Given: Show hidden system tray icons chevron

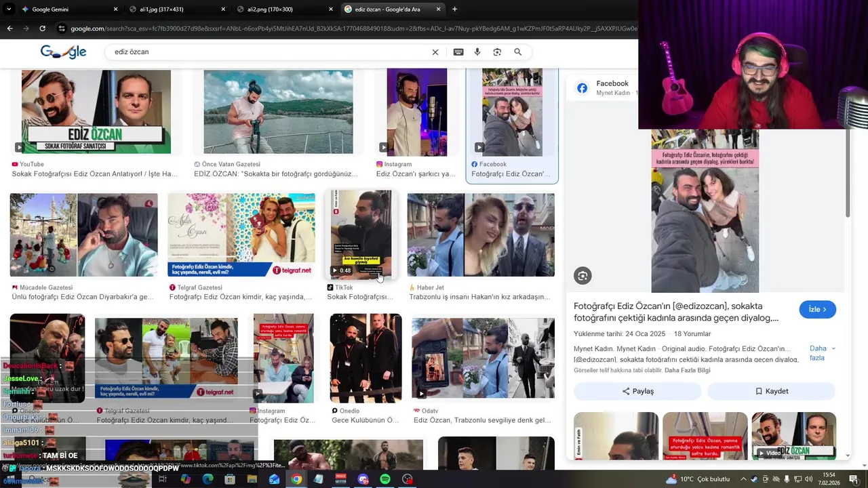Looking at the screenshot, I should pyautogui.click(x=743, y=479).
